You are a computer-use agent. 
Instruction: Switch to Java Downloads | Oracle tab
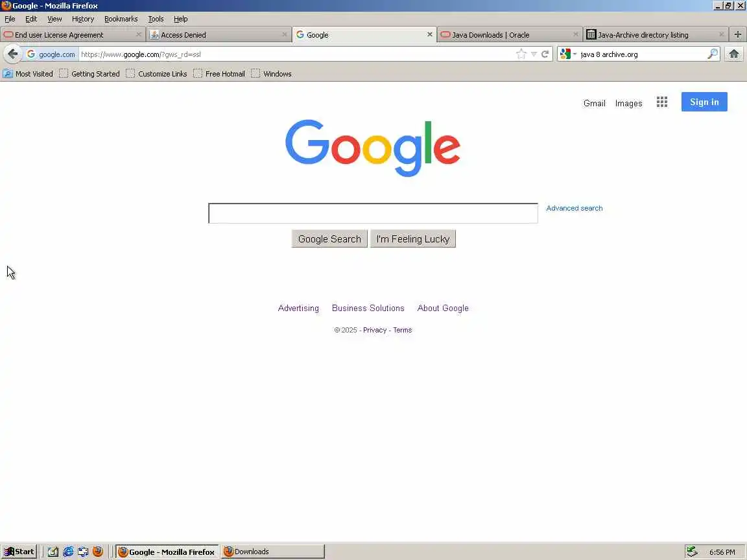pyautogui.click(x=510, y=34)
